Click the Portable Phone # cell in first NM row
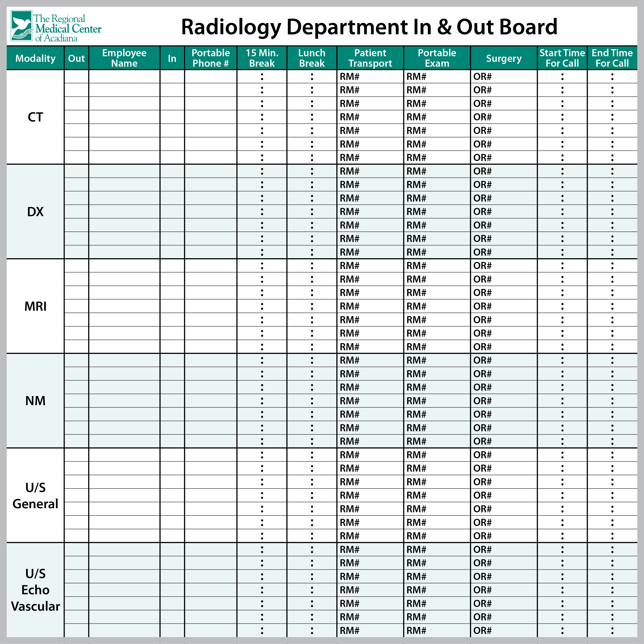Screen dimensions: 644x644 coord(211,360)
